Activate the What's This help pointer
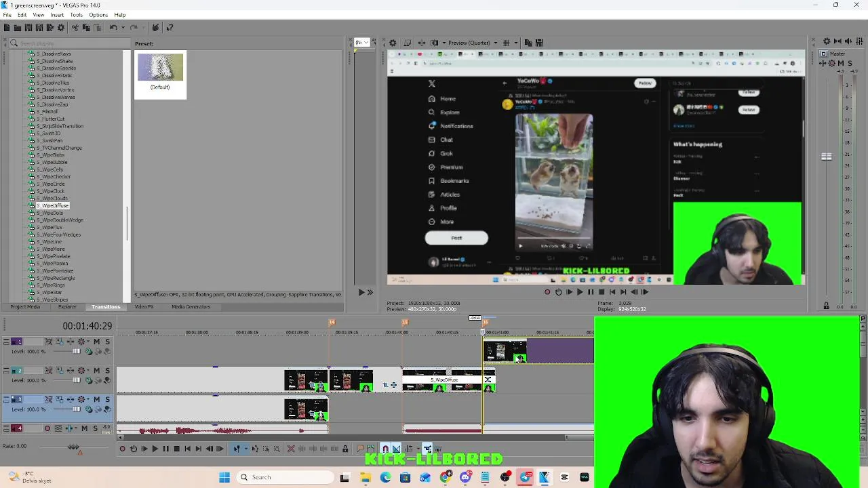The image size is (868, 488). tap(170, 27)
